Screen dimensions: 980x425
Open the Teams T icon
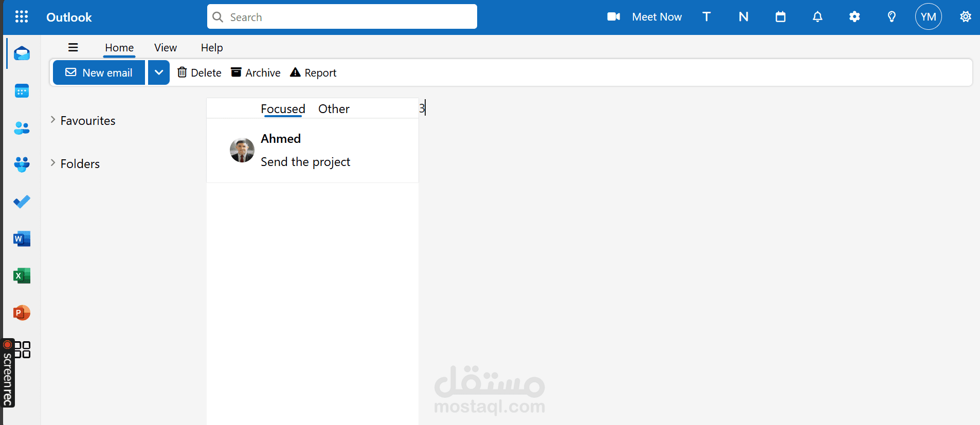[x=706, y=17]
